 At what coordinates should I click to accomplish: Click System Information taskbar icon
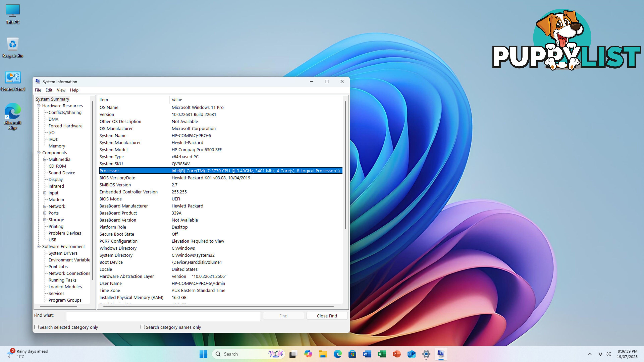(441, 354)
